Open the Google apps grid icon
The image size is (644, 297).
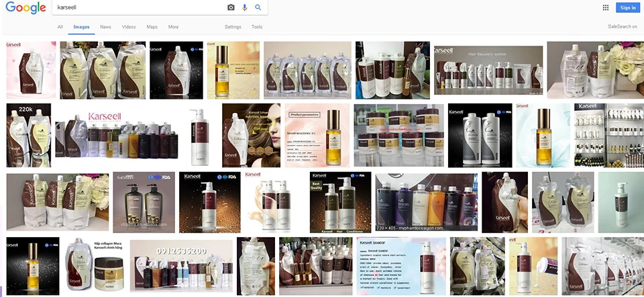(x=605, y=7)
